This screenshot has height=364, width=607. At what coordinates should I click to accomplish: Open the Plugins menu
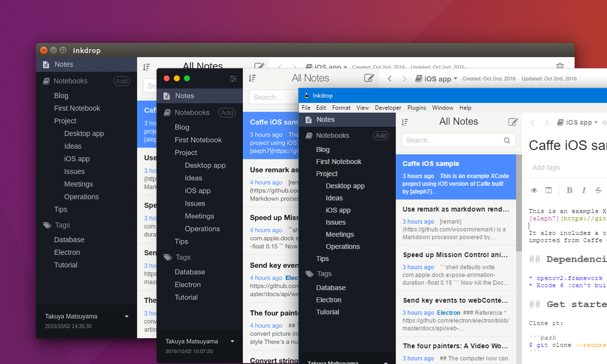point(417,108)
